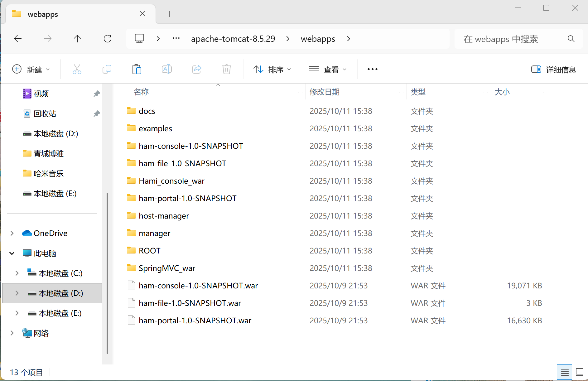Click the Share icon in toolbar

[x=197, y=69]
